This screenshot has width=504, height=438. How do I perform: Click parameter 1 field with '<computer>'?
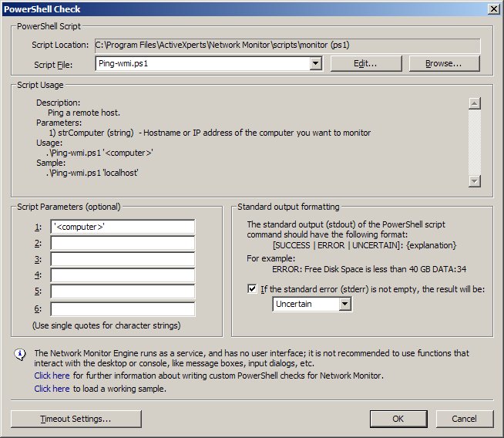pos(123,227)
